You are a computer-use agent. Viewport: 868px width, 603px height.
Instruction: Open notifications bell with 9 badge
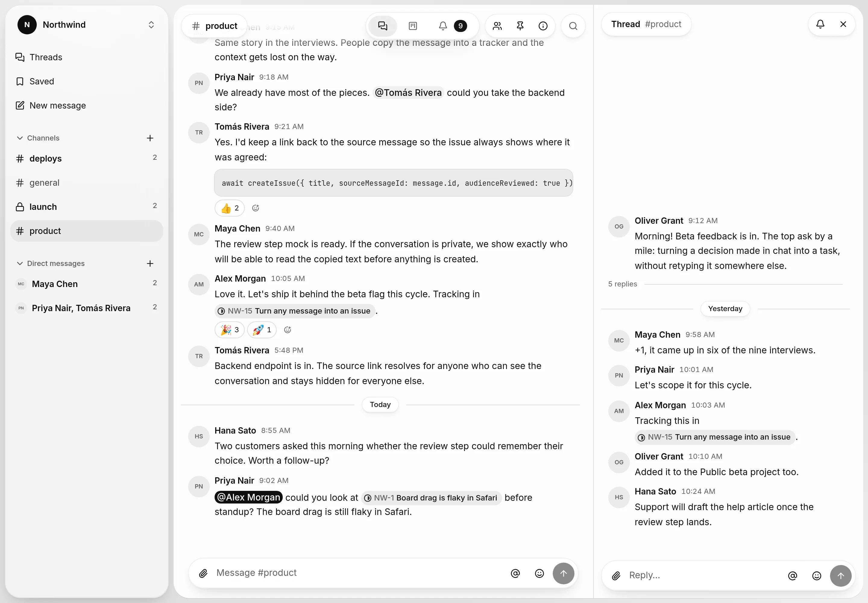coord(452,26)
